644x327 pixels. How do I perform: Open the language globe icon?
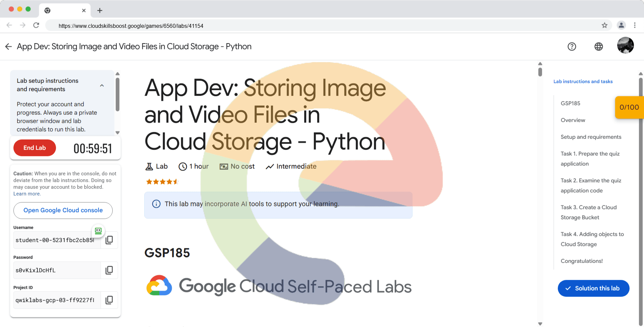599,47
